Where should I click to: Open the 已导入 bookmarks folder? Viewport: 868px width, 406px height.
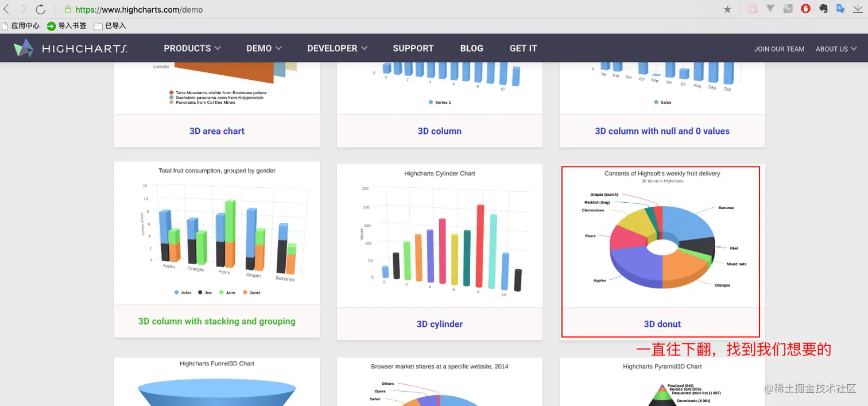(x=110, y=26)
